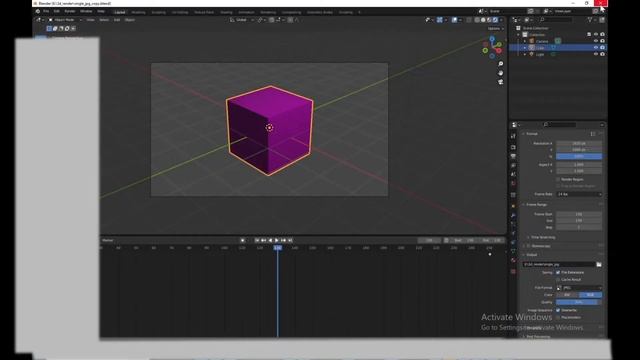Open the File Format JPEG dropdown
Screen dimensions: 640x360
(579, 288)
